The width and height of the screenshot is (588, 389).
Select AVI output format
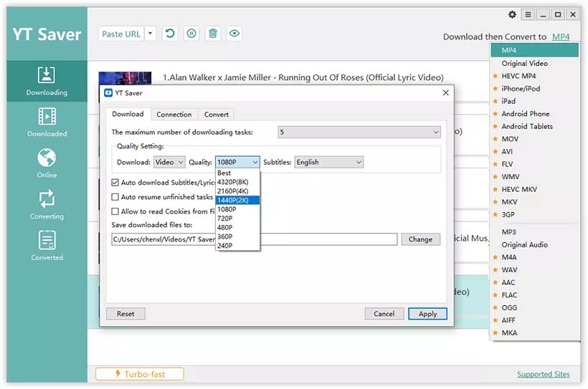click(535, 151)
